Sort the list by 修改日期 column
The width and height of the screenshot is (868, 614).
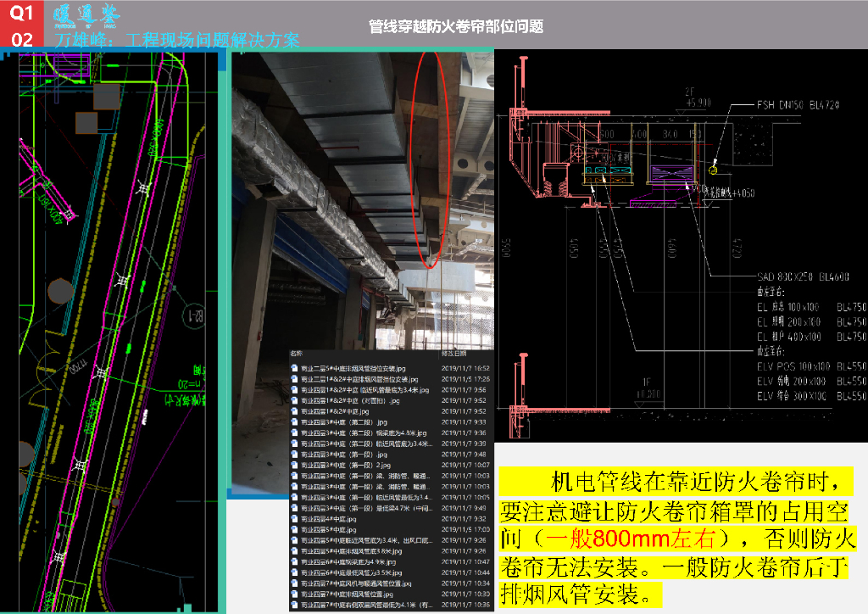pos(454,353)
